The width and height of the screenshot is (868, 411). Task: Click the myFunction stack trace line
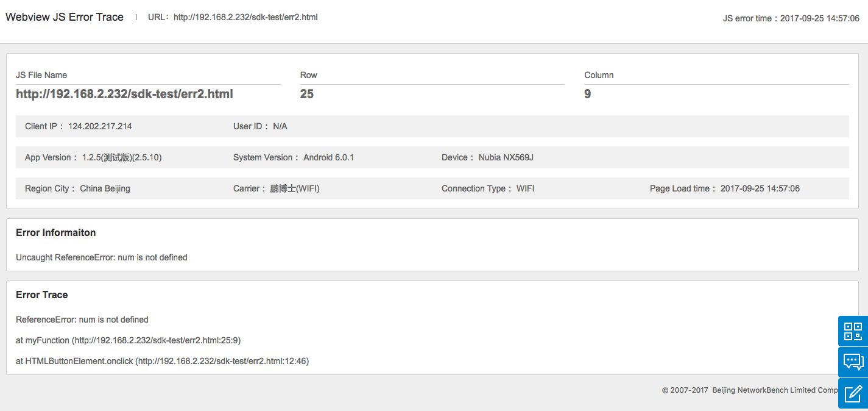(132, 340)
